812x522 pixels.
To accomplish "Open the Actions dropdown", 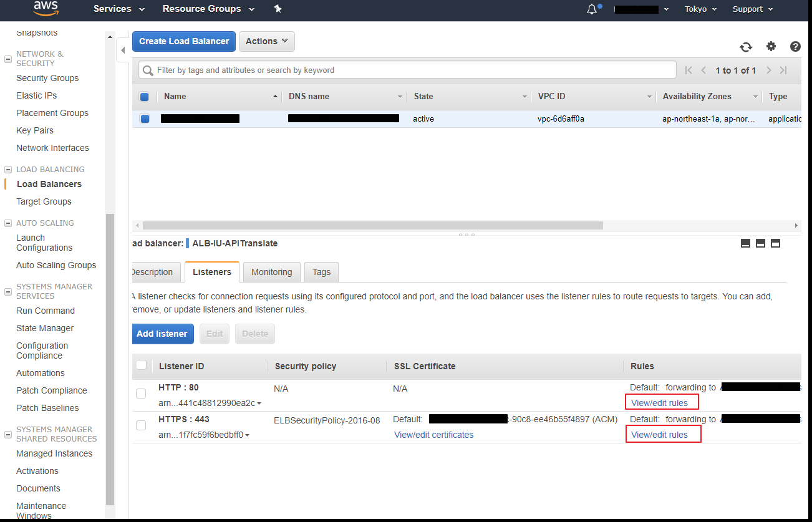I will 266,41.
